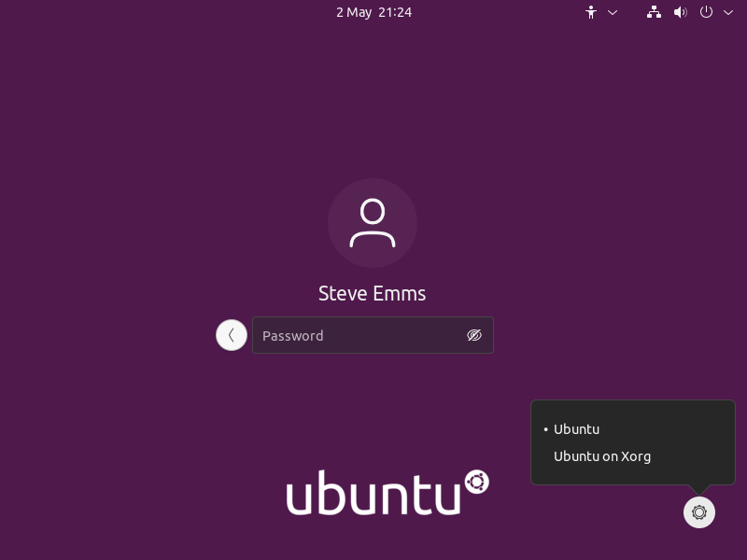747x560 pixels.
Task: Focus the Password input field
Action: (x=373, y=335)
